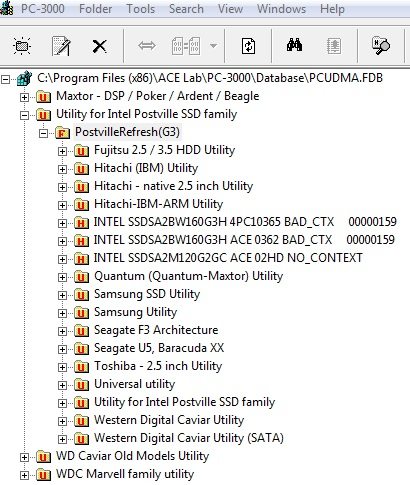Select nested Utility for Intel Postville SSD family

(184, 402)
